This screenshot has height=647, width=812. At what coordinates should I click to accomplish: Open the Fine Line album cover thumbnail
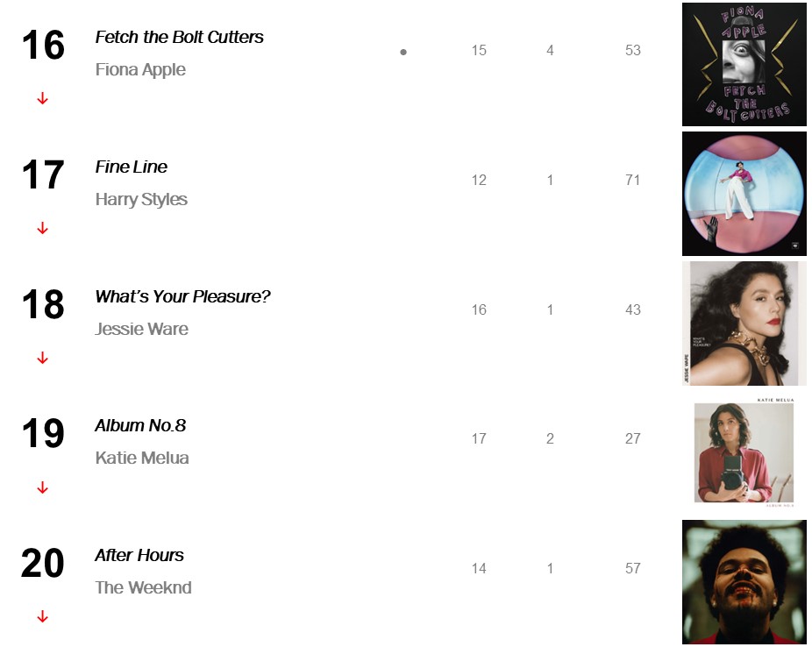(x=744, y=194)
